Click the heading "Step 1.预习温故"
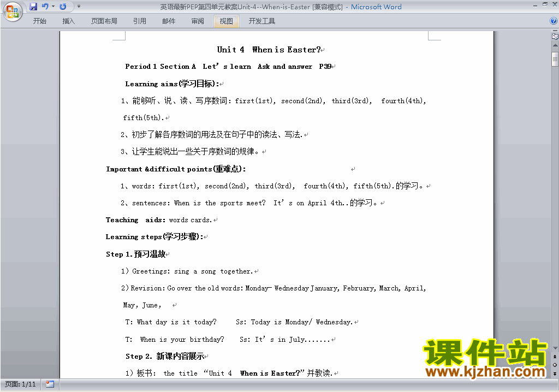Screen dimensions: 559x392 (x=136, y=254)
